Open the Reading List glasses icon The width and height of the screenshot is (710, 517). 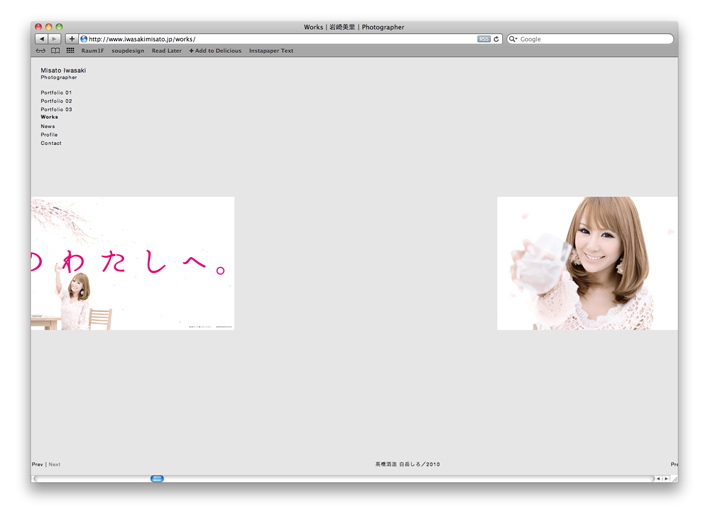point(41,51)
